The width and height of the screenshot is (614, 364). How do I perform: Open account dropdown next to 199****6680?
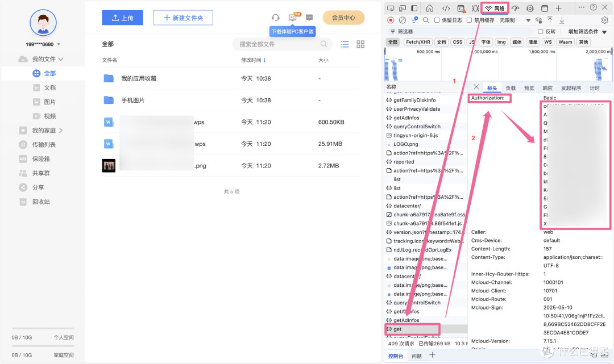point(59,44)
